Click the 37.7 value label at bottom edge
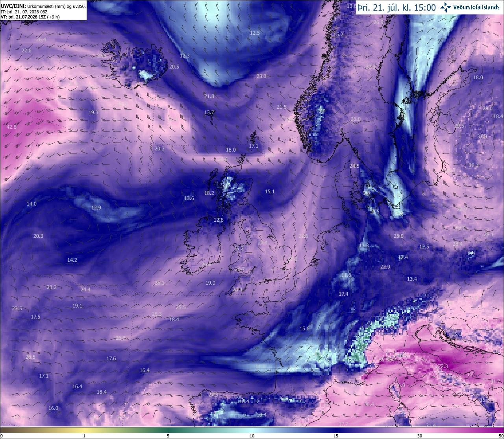This screenshot has height=439, width=504. click(x=343, y=424)
